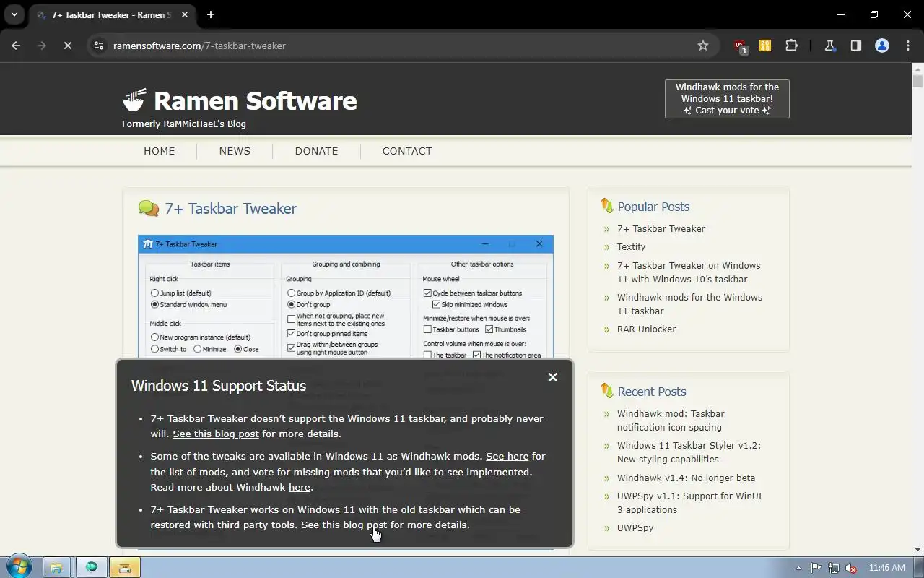Open the yellow folder taskbar button
This screenshot has width=924, height=578.
125,568
